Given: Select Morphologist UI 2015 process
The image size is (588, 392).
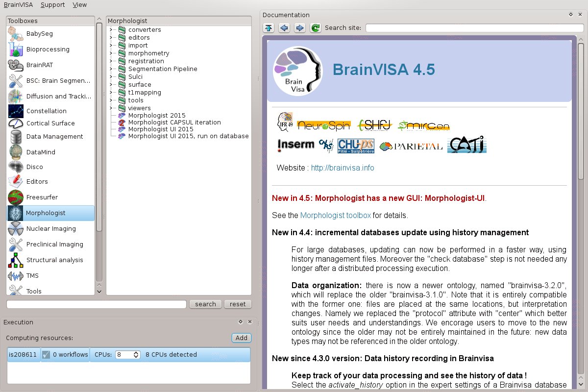Looking at the screenshot, I should pyautogui.click(x=160, y=129).
